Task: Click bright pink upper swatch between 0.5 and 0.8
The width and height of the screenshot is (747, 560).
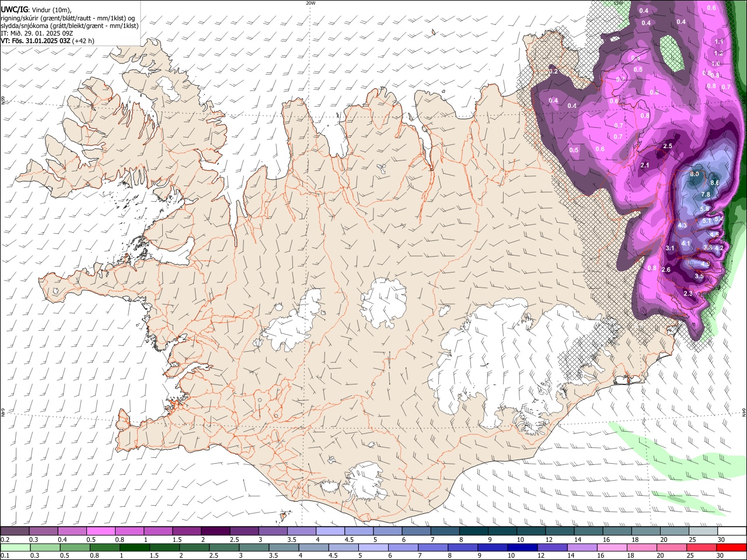Action: click(100, 531)
